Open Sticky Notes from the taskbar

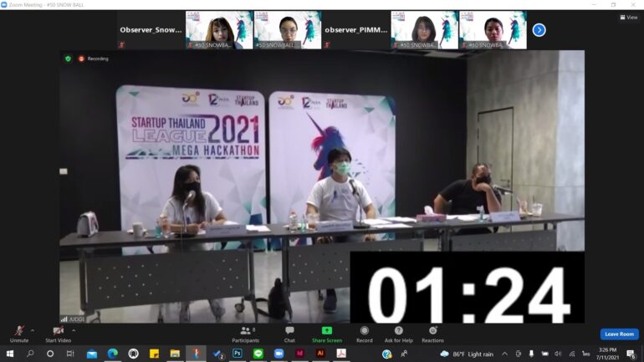(x=154, y=354)
